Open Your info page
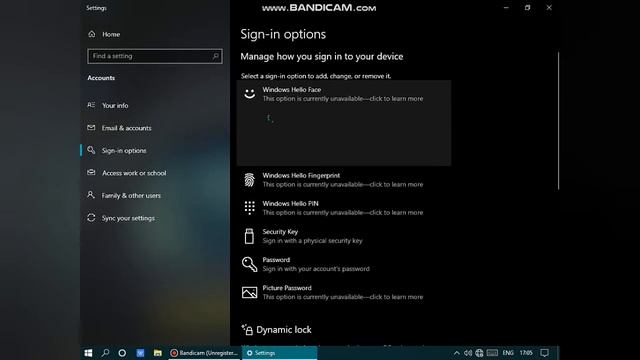 (115, 105)
